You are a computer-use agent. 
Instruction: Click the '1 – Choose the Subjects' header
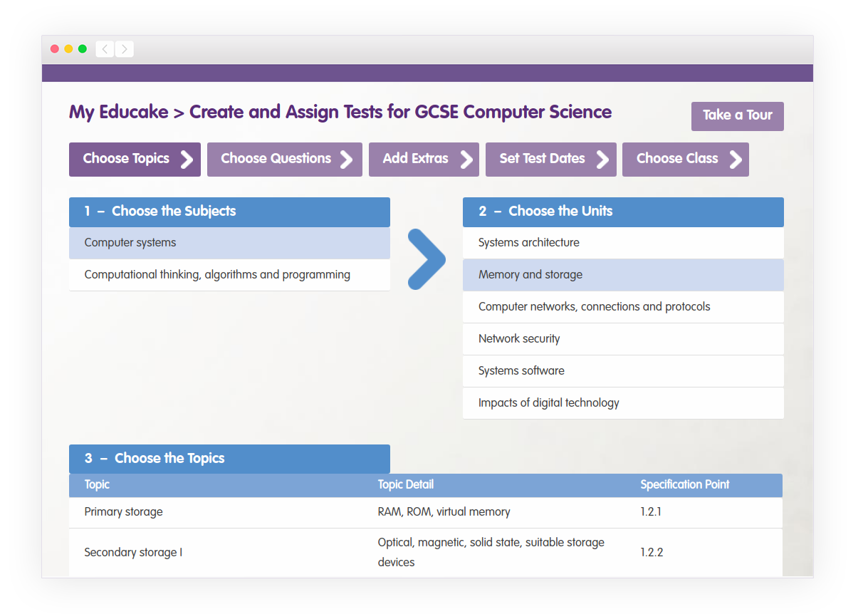point(229,212)
